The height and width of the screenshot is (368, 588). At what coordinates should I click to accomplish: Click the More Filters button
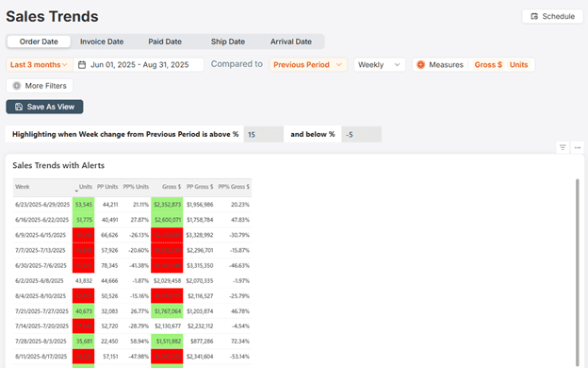click(x=40, y=86)
